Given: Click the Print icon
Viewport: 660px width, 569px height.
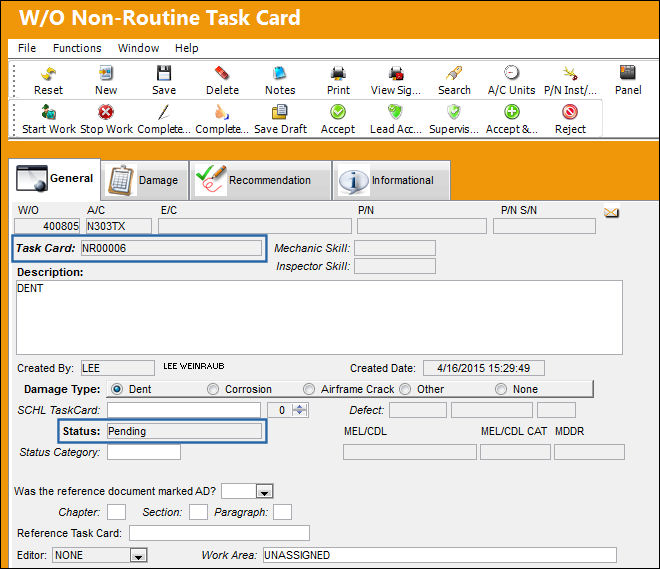Looking at the screenshot, I should pyautogui.click(x=338, y=73).
